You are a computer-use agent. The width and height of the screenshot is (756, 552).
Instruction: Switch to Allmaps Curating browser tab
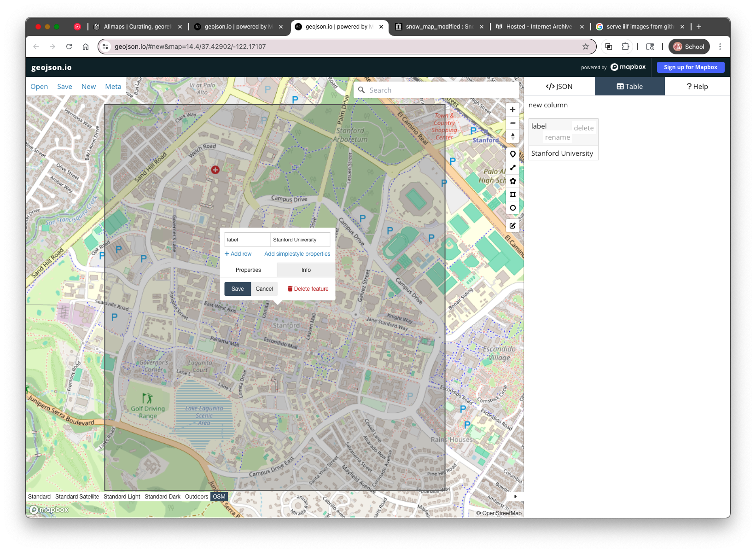pyautogui.click(x=137, y=27)
